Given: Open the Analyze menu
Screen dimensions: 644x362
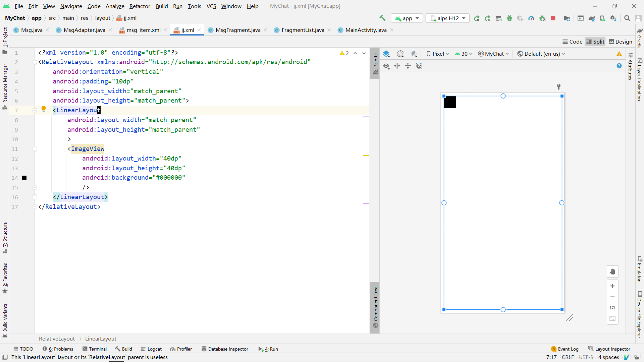Looking at the screenshot, I should coord(115,6).
